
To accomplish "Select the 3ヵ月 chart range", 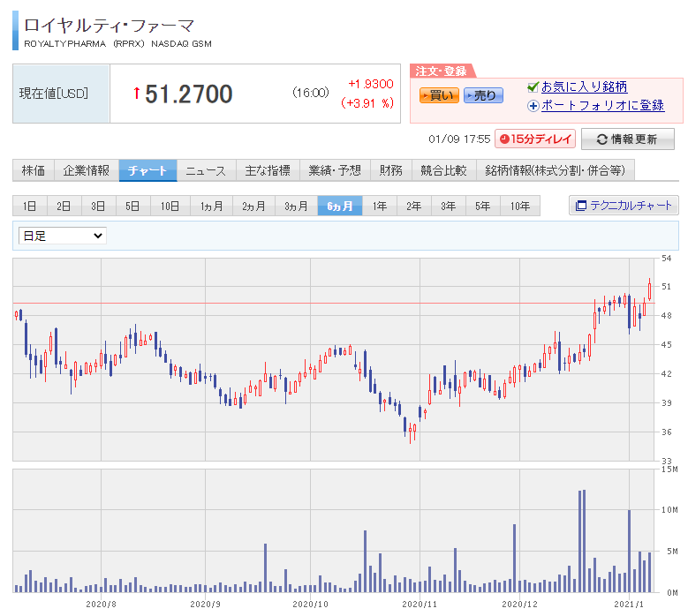I will [296, 206].
